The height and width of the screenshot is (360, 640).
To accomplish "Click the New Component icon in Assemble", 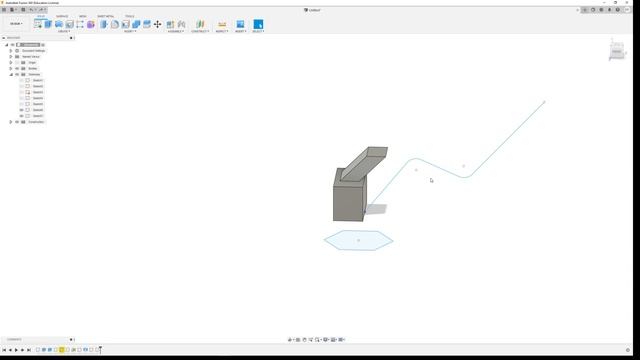I will tap(170, 24).
